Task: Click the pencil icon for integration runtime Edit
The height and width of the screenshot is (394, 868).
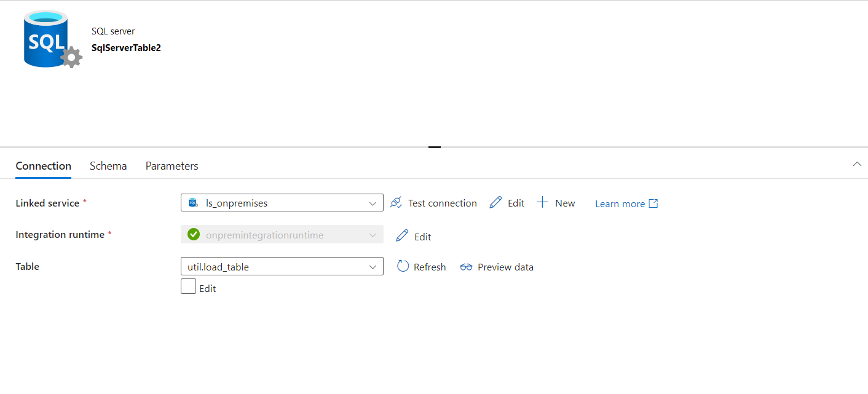Action: 402,235
